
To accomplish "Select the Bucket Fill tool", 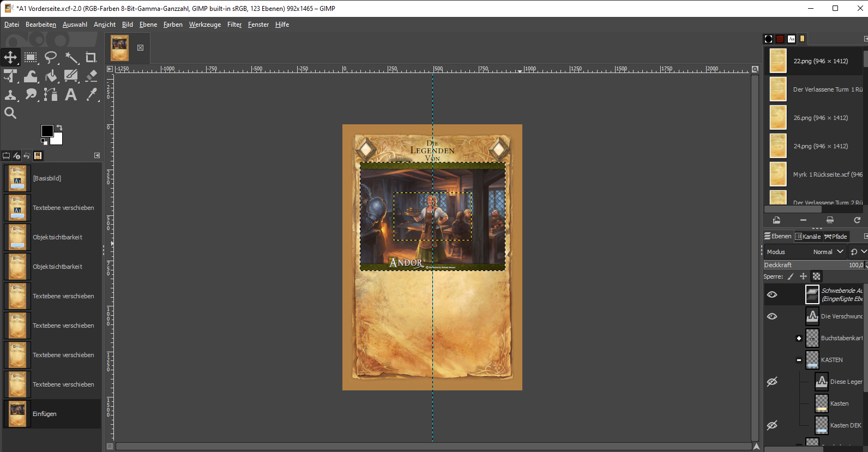I will (x=51, y=76).
